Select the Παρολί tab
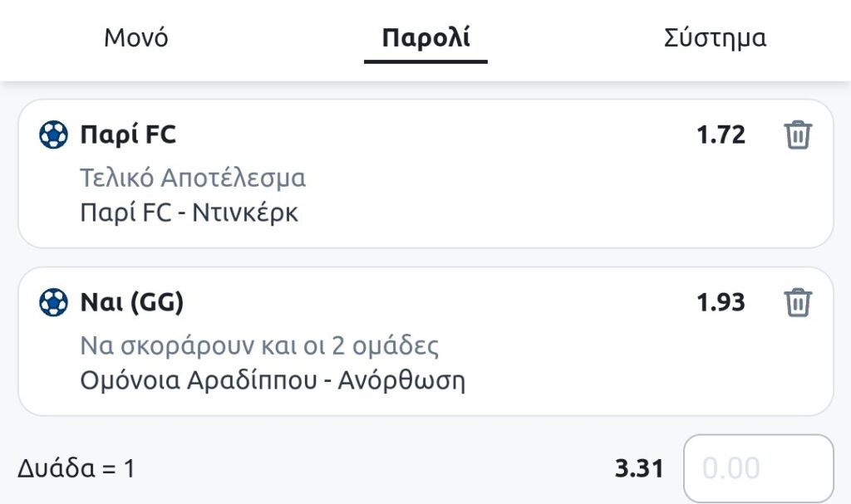851x504 pixels. coord(425,38)
